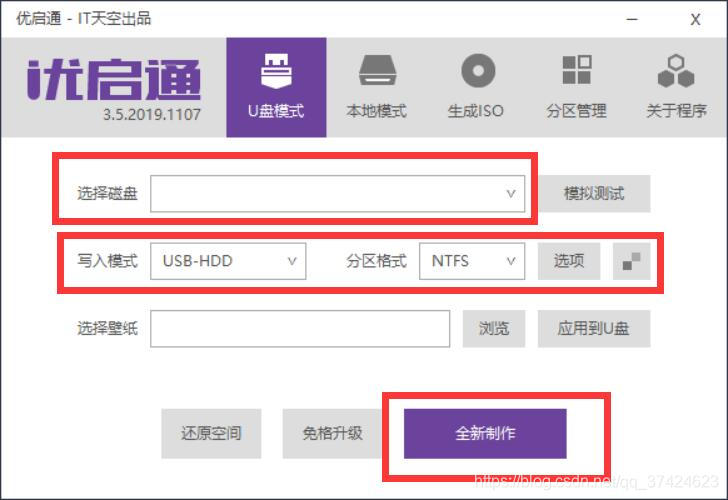
Task: Click the 关于程序 hexagons icon
Action: pos(676,71)
